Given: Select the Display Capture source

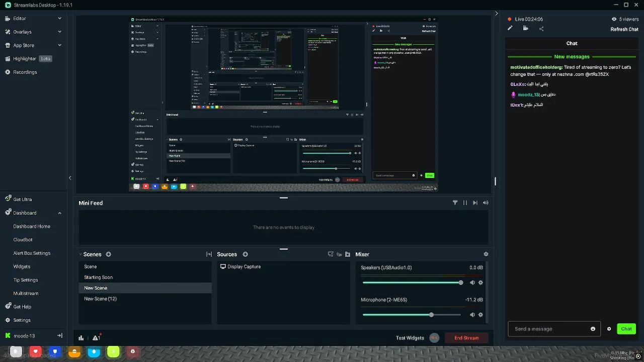Looking at the screenshot, I should click(x=283, y=267).
